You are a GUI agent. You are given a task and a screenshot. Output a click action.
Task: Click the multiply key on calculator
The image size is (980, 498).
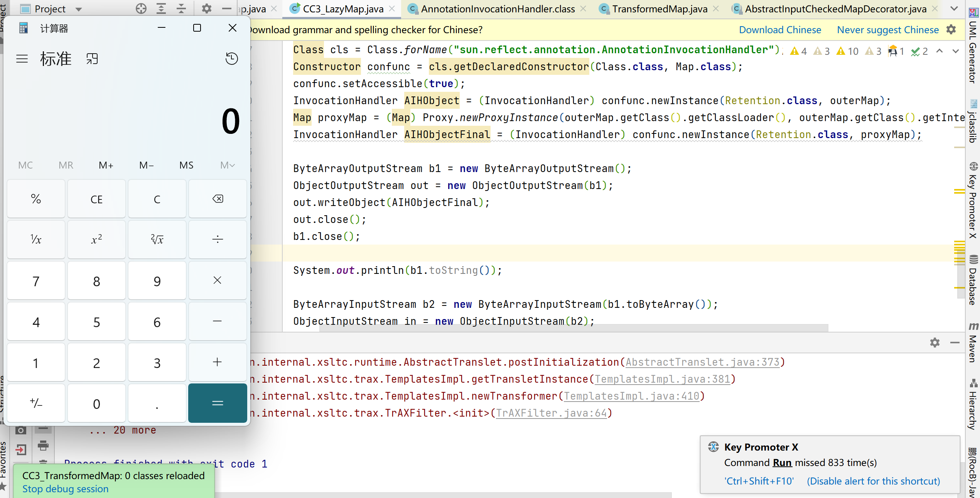[218, 280]
